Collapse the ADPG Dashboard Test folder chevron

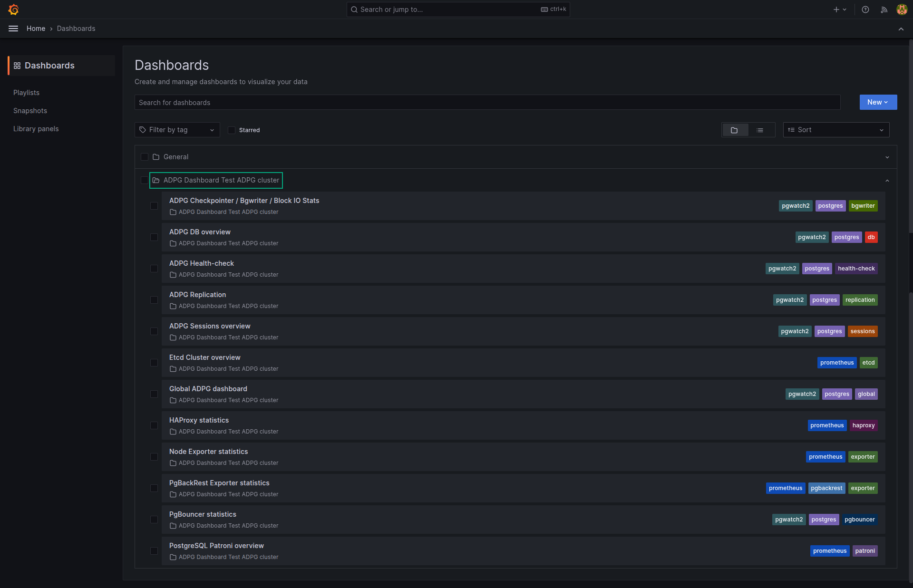(x=887, y=181)
